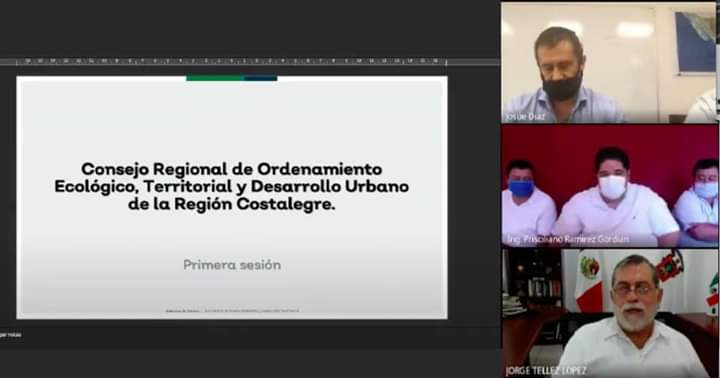720x378 pixels.
Task: Click the dark blue segment of the slide header bar
Action: point(261,78)
